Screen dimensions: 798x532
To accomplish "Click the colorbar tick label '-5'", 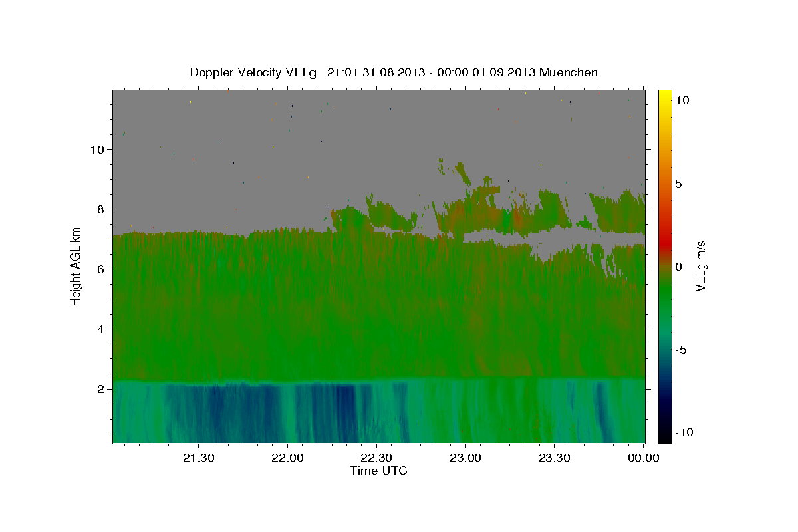I will point(682,350).
